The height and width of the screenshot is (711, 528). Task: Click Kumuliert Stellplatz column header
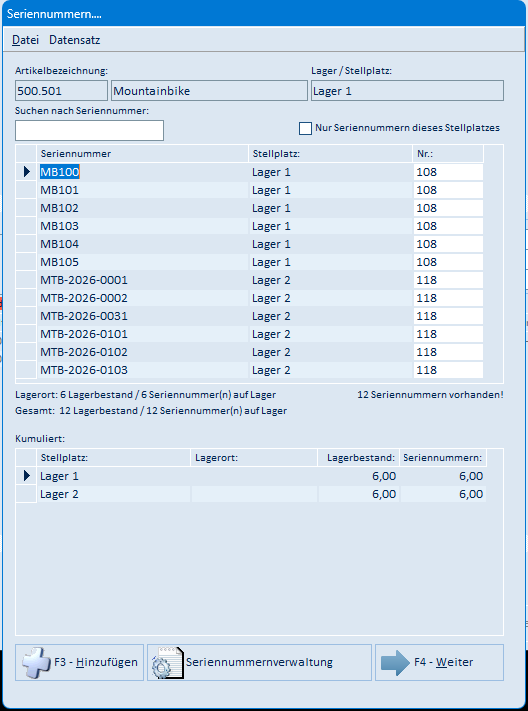113,458
